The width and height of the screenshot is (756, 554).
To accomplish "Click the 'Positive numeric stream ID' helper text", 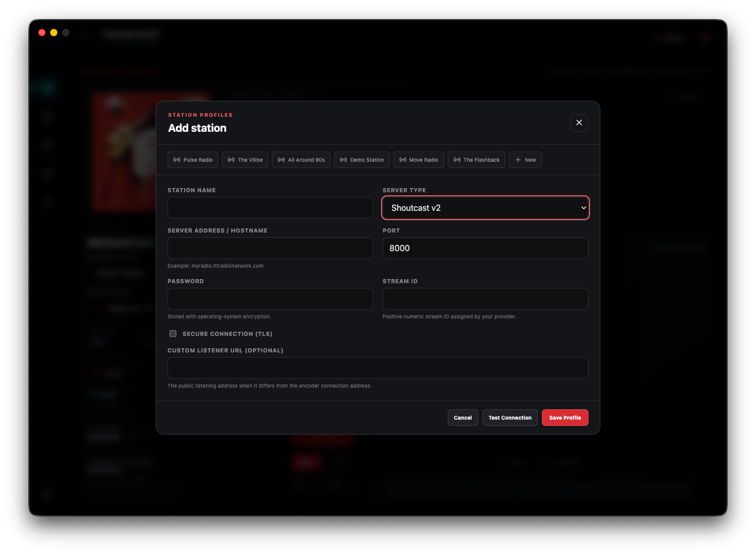I will tap(449, 317).
